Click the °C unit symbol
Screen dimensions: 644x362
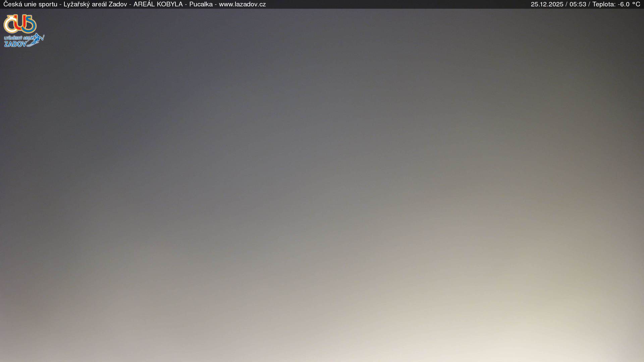pos(636,4)
